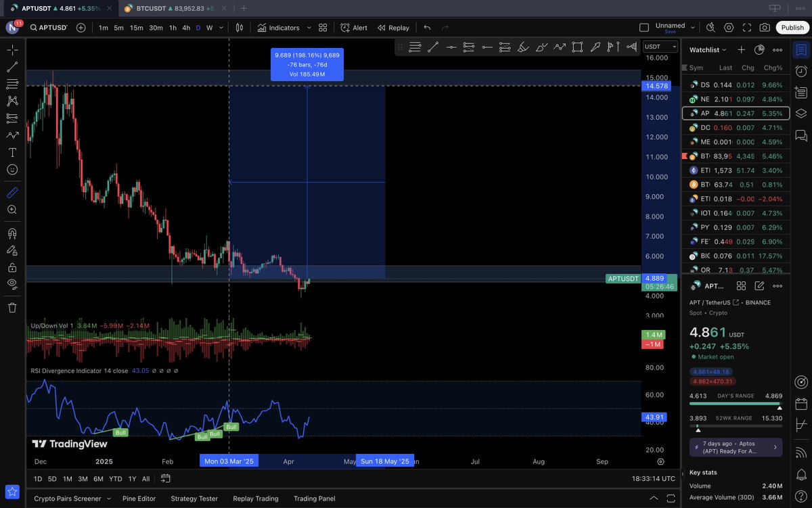Open chart settings gear in top toolbar
This screenshot has width=812, height=508.
(x=729, y=28)
